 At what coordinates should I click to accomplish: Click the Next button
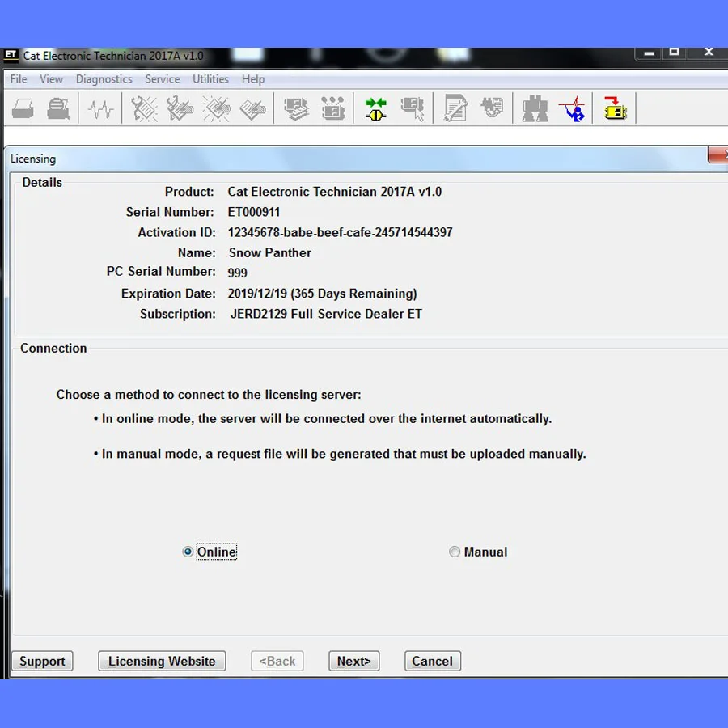[353, 661]
